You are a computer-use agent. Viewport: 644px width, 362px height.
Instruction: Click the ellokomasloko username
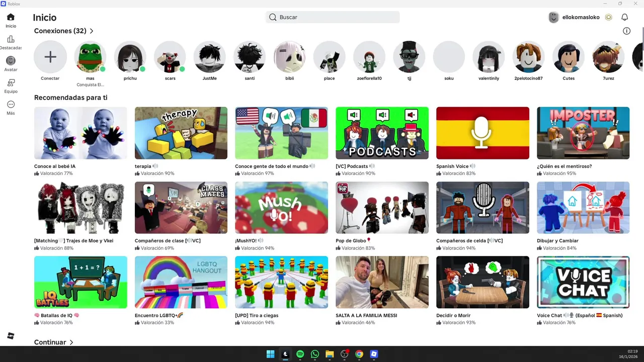pos(581,17)
